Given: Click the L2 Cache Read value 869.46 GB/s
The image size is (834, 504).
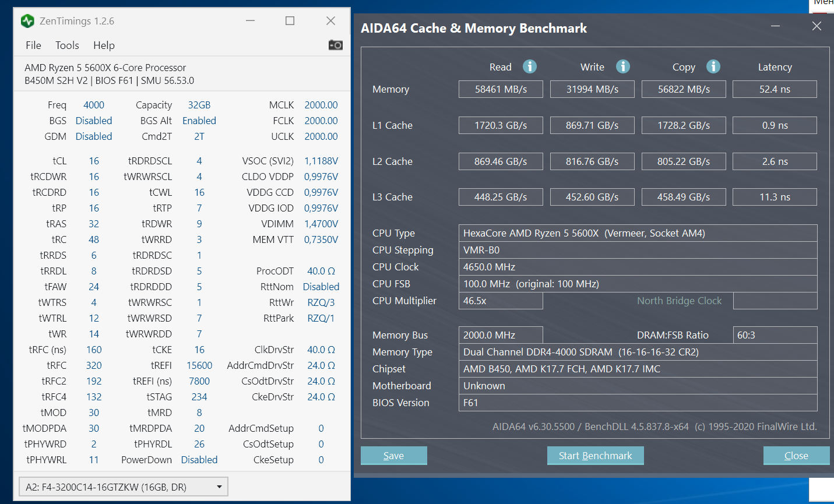Looking at the screenshot, I should click(501, 161).
